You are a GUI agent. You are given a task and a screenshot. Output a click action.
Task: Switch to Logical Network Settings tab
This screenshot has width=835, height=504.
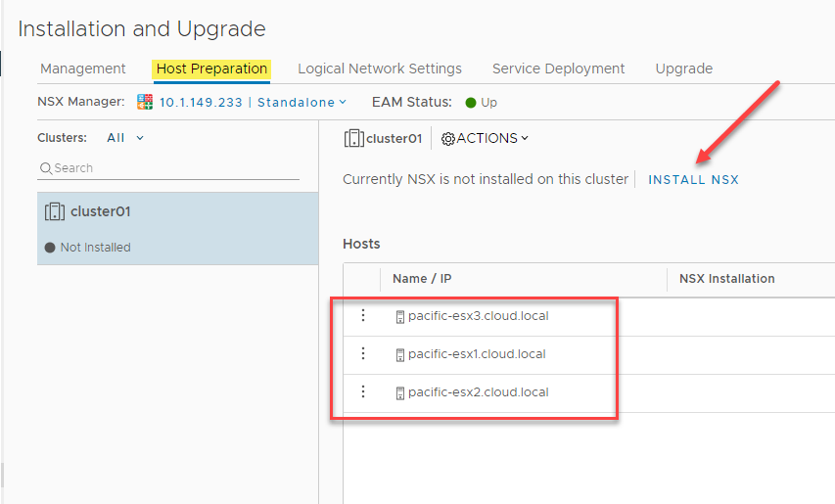380,69
